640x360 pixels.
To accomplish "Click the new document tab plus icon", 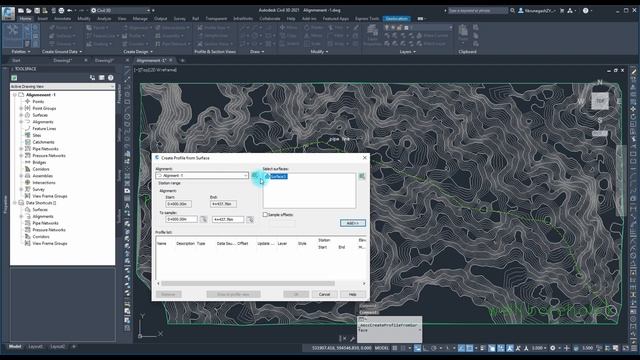I will tap(182, 60).
